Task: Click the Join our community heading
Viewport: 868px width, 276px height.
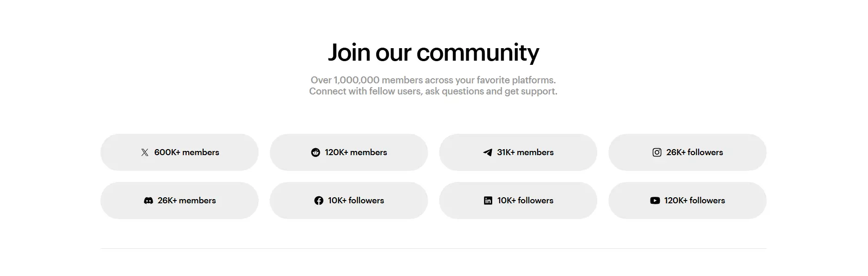Action: click(x=434, y=52)
